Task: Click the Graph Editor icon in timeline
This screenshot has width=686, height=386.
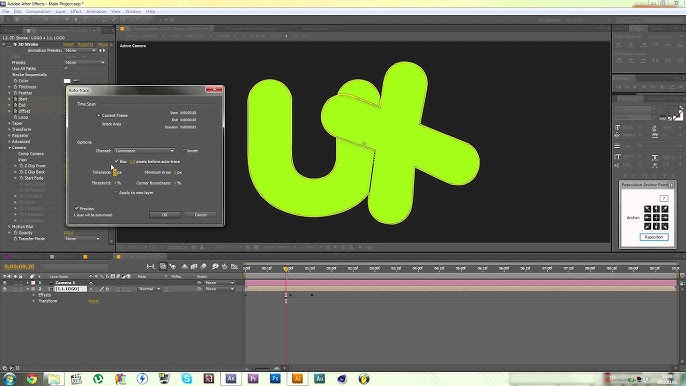Action: click(234, 267)
